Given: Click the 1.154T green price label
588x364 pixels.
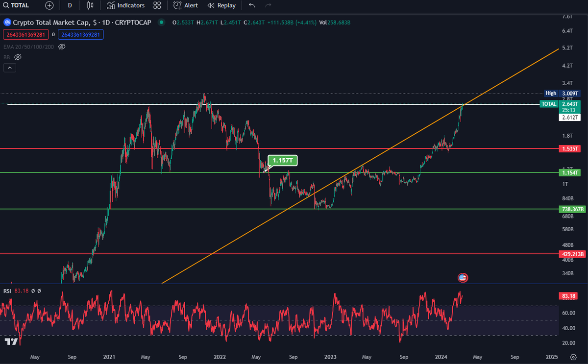Looking at the screenshot, I should click(569, 172).
